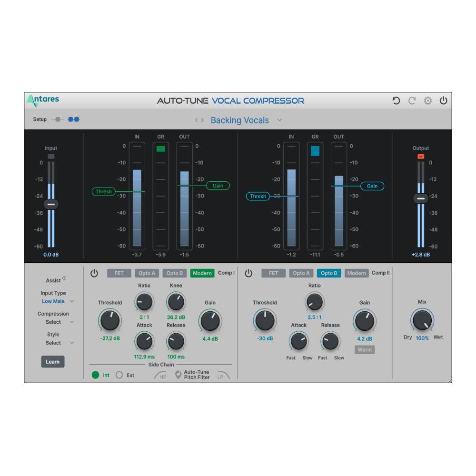Click the input clip indicator
The image size is (476, 476).
coord(51,156)
